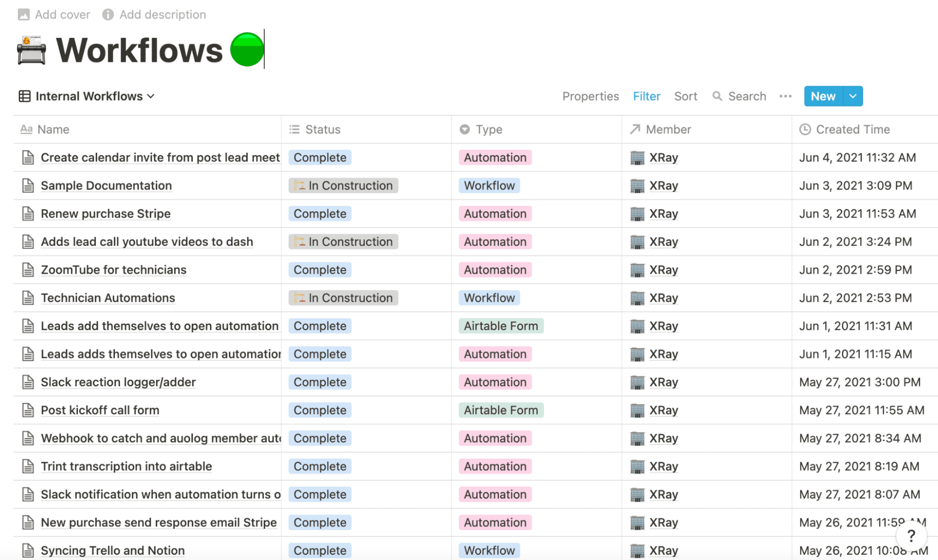Click the Add cover image icon
The image size is (938, 560).
[23, 15]
